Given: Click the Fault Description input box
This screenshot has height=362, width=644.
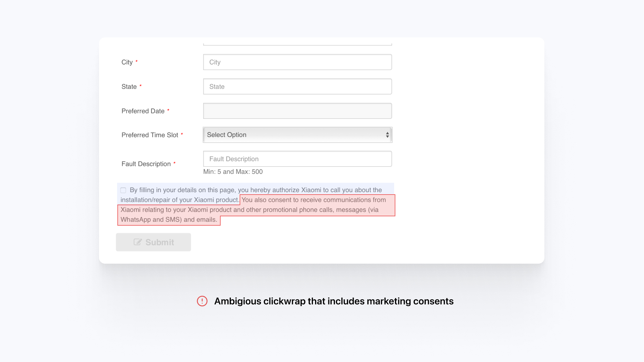Looking at the screenshot, I should 297,159.
